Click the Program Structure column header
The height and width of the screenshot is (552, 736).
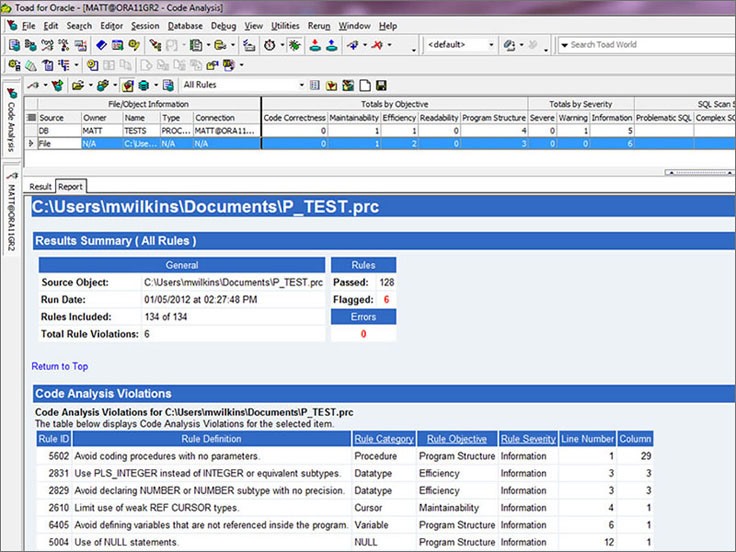click(494, 118)
